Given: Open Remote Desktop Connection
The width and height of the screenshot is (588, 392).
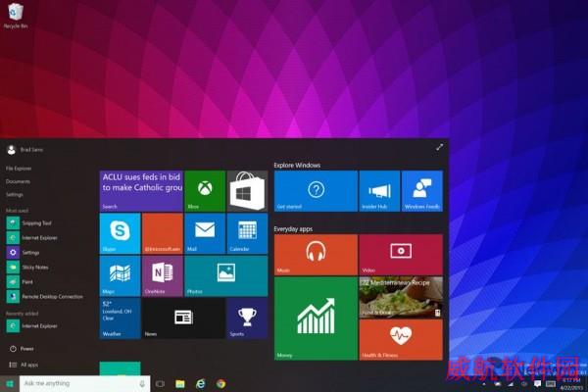Looking at the screenshot, I should (45, 296).
